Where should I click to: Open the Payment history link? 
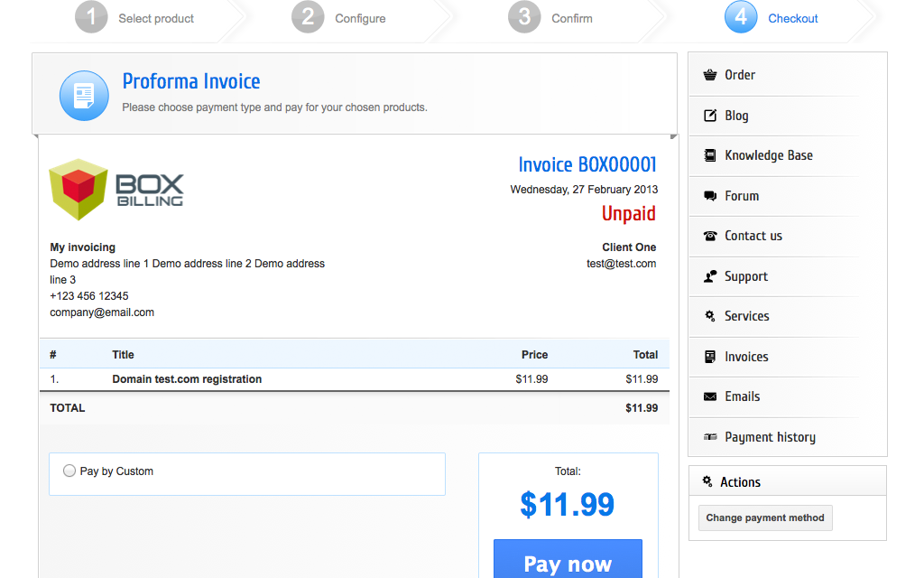tap(770, 437)
